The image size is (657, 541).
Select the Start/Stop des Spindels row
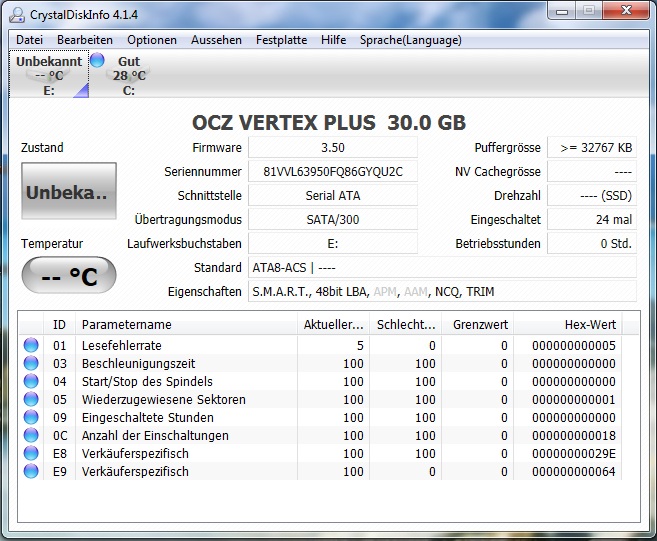tap(320, 381)
